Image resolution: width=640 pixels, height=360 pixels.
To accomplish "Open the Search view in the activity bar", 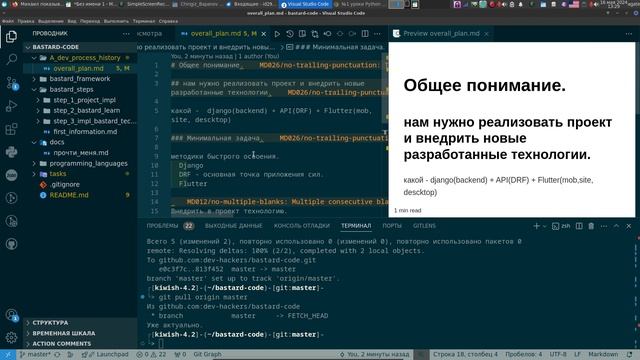I will [11, 60].
